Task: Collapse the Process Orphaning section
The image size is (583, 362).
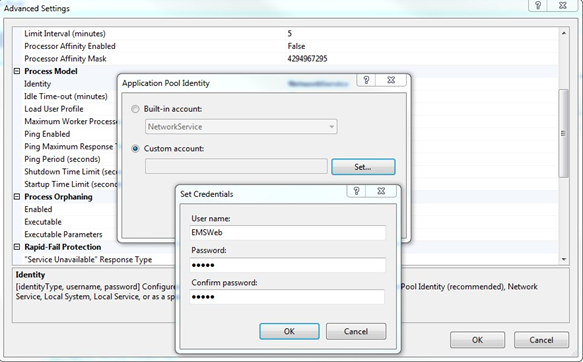Action: tap(17, 197)
